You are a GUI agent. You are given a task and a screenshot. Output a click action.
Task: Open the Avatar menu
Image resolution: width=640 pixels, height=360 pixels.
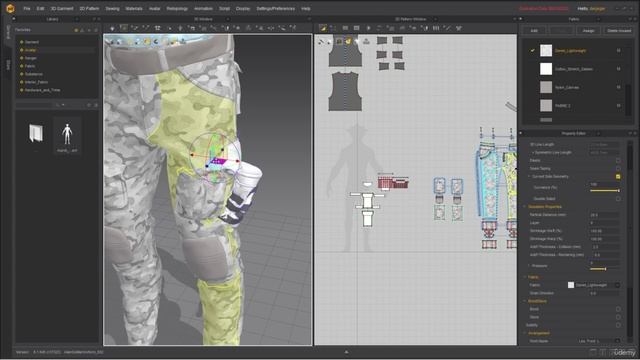pyautogui.click(x=154, y=9)
